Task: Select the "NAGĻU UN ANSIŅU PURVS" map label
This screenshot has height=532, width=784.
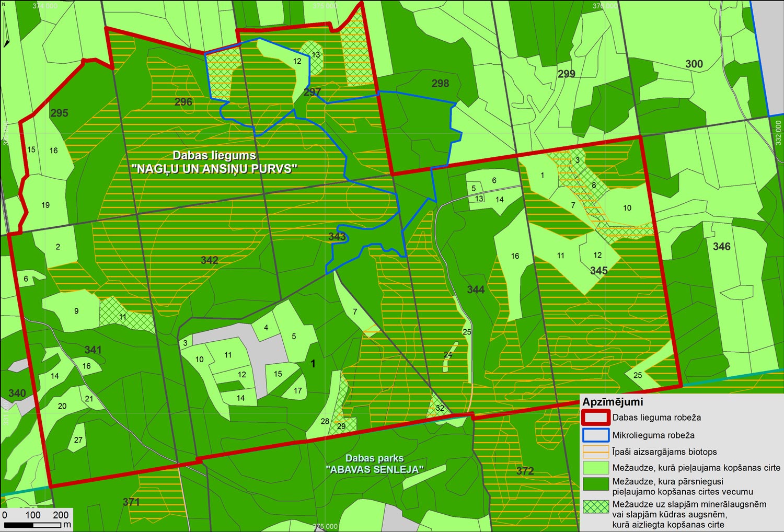Action: (x=214, y=169)
